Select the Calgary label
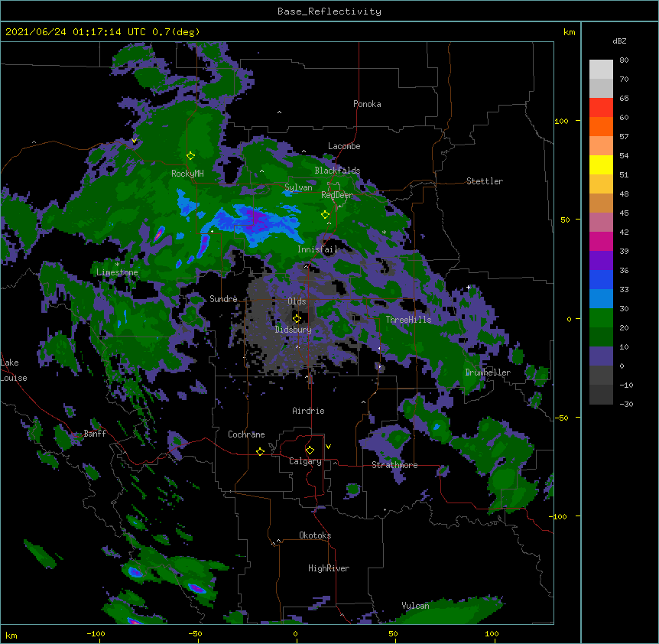 pos(305,461)
